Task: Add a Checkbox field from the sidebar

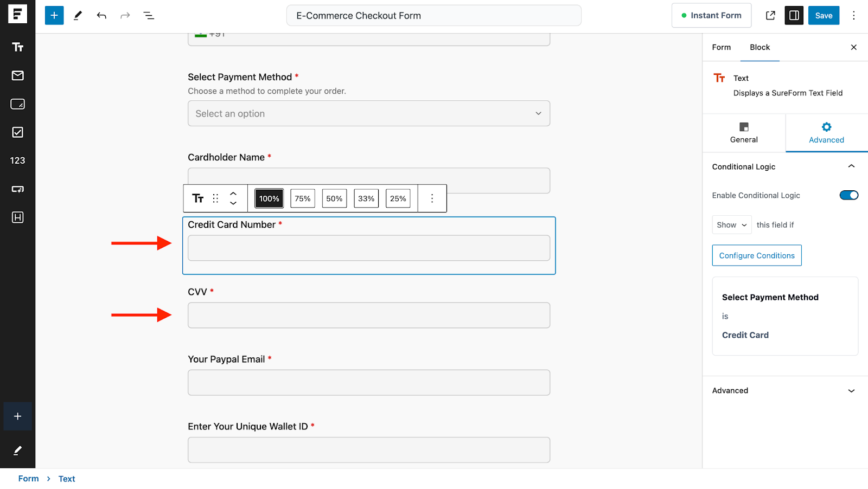Action: point(18,132)
